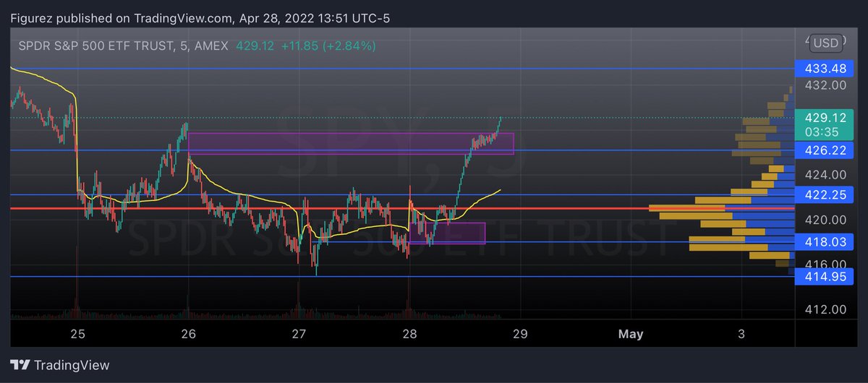Screen dimensions: 868x383
Task: Click date label 27 on time axis
Action: tap(299, 334)
